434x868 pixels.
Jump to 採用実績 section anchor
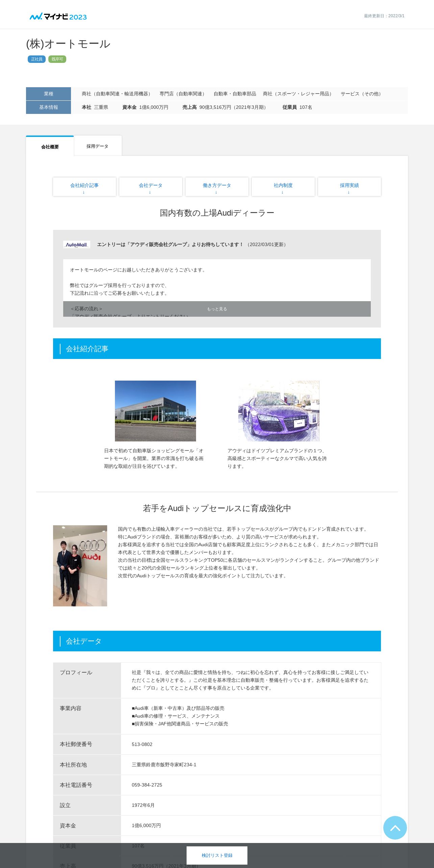[349, 187]
